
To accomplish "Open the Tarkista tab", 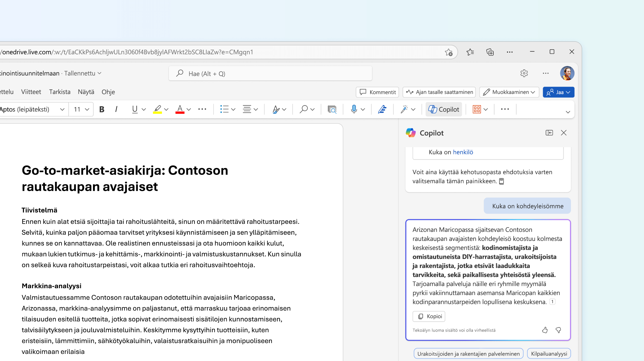I will point(60,92).
